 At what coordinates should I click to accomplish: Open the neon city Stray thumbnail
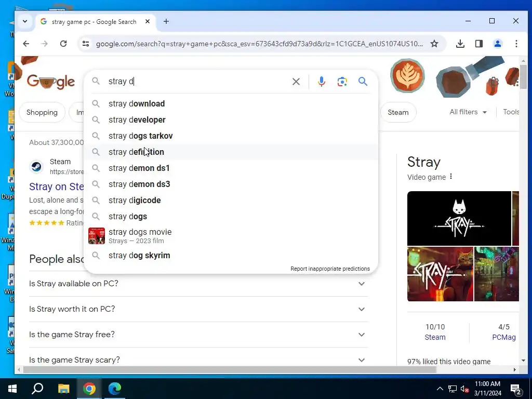coord(496,274)
